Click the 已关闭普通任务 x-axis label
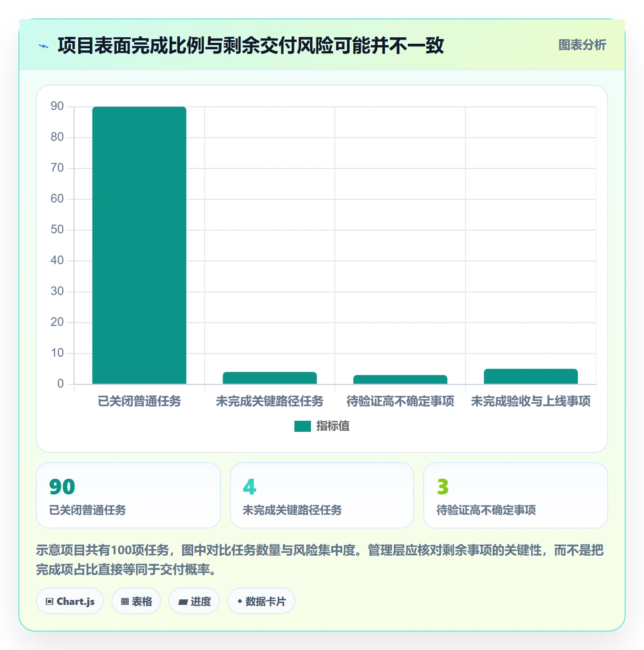The width and height of the screenshot is (644, 650). [139, 401]
